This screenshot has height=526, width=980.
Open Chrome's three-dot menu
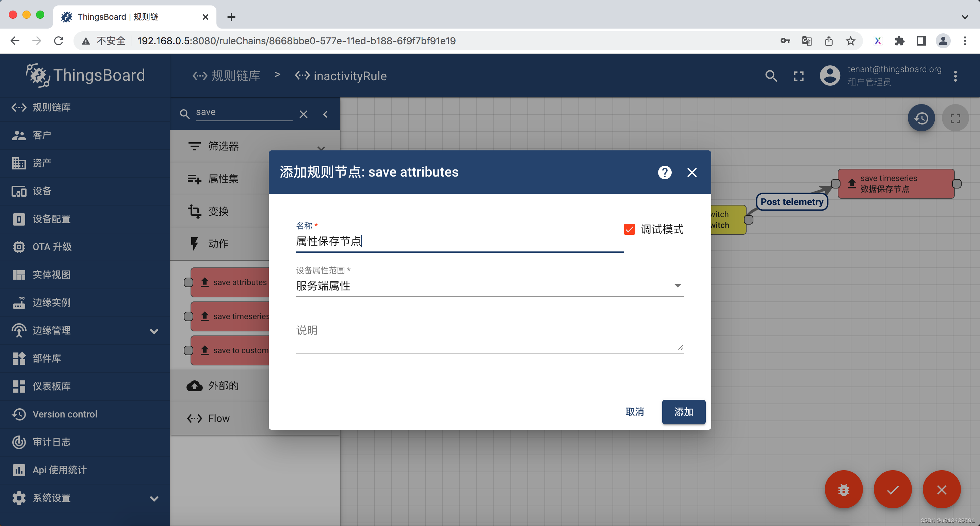pyautogui.click(x=965, y=41)
